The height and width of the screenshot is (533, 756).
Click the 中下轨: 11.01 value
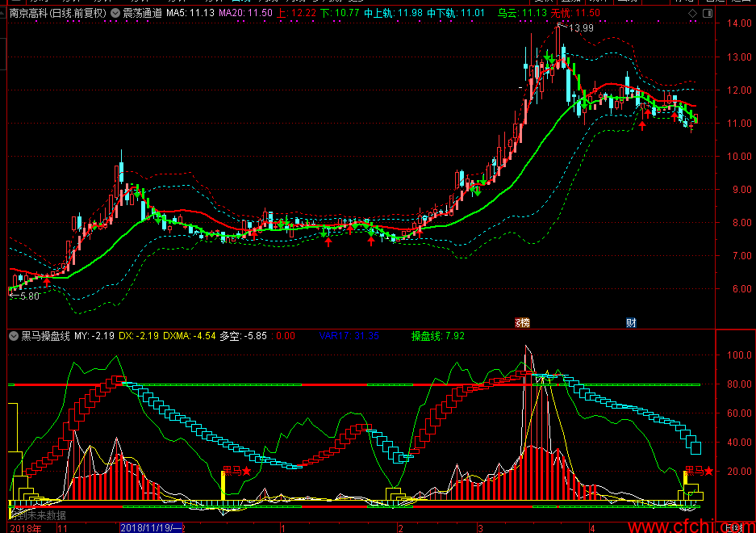click(x=456, y=13)
